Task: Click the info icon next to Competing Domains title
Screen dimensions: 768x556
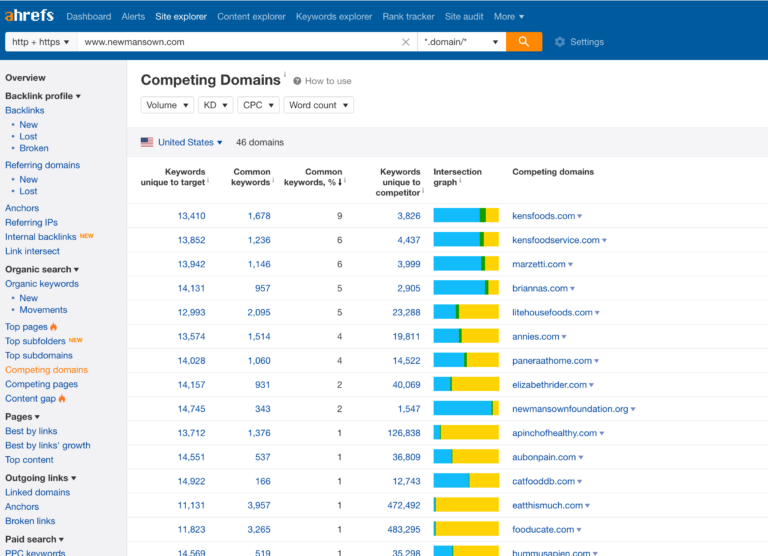Action: [285, 75]
